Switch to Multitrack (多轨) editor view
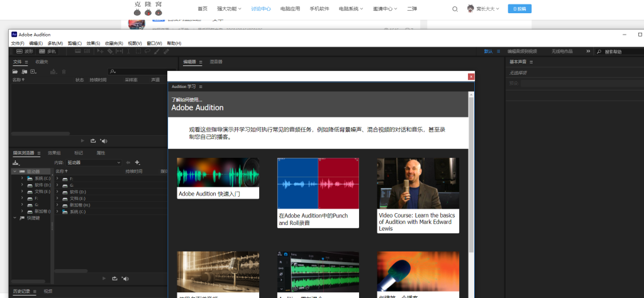644x298 pixels. [x=47, y=52]
